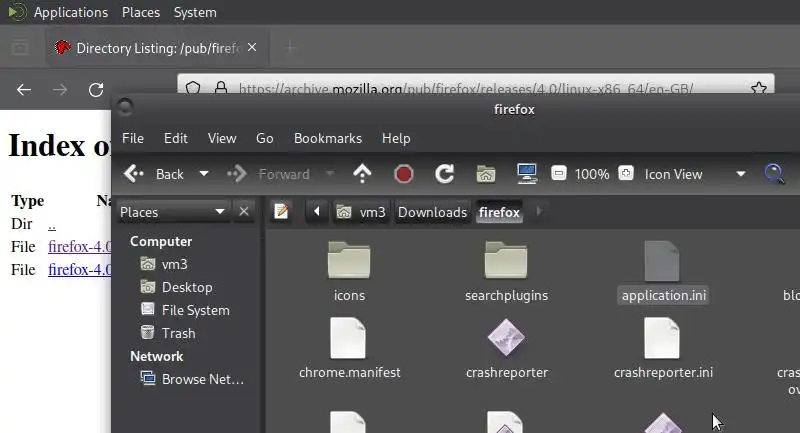This screenshot has width=800, height=433.
Task: Open the browser sidebar panel icon
Action: 20,48
